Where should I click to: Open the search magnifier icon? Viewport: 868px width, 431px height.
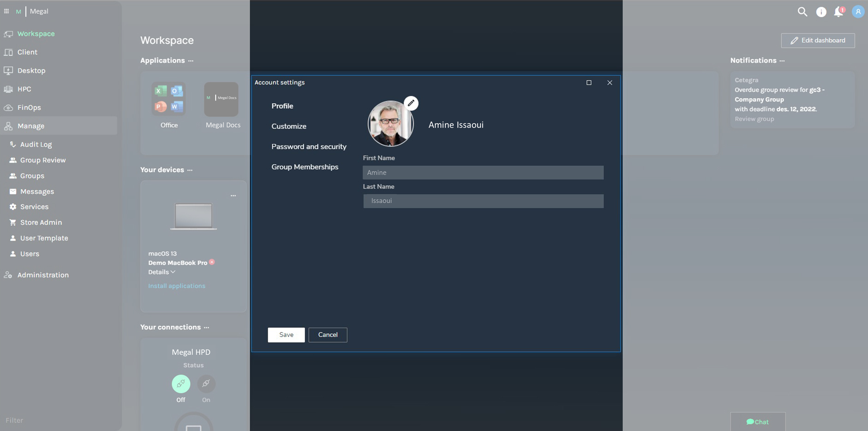(x=802, y=12)
